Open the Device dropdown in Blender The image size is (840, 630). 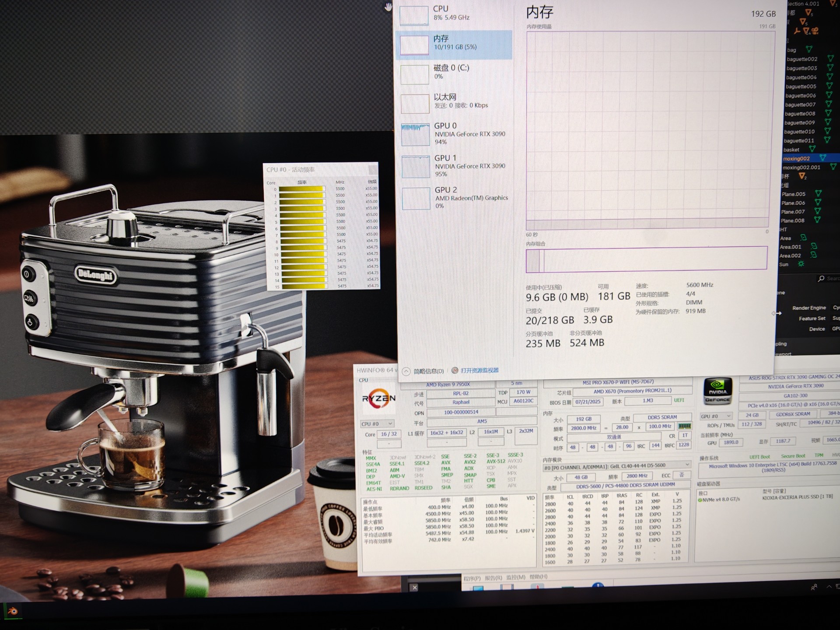tap(836, 329)
